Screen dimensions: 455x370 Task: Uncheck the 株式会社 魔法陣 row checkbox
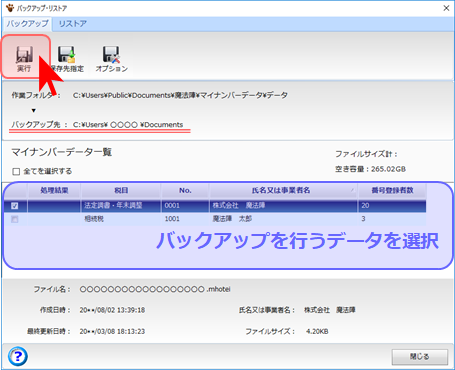pyautogui.click(x=15, y=206)
